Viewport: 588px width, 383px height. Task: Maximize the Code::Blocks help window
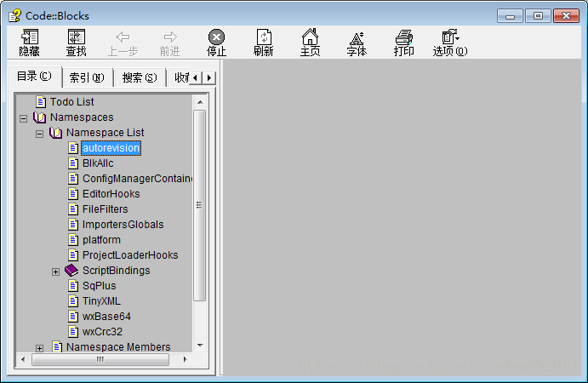pos(538,16)
